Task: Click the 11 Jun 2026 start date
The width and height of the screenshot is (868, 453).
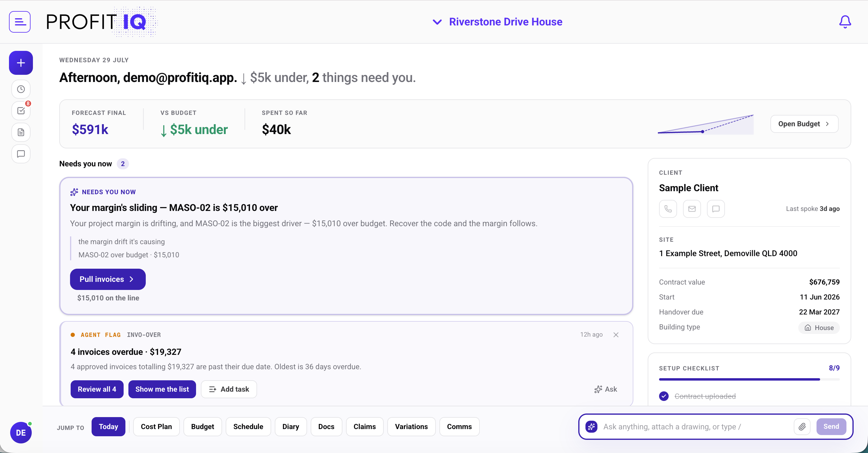Action: point(820,297)
